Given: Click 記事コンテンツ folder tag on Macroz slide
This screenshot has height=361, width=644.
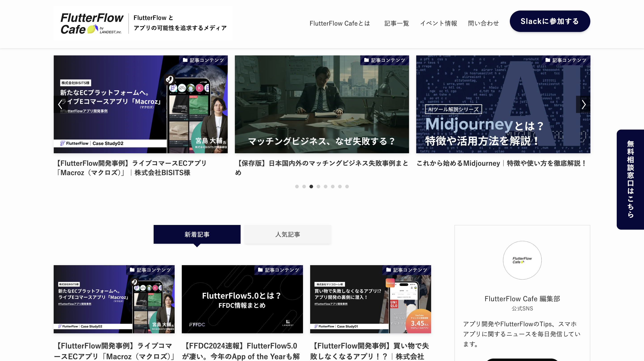Looking at the screenshot, I should 203,60.
